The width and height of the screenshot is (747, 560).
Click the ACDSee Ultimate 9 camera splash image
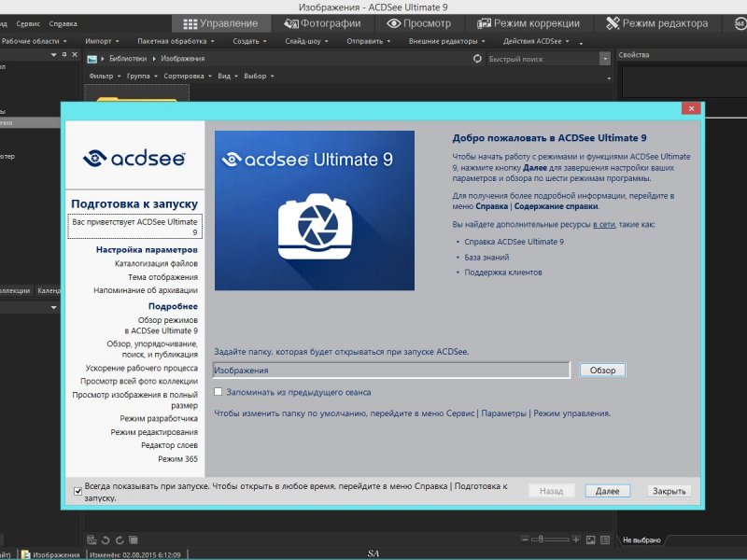(x=315, y=211)
